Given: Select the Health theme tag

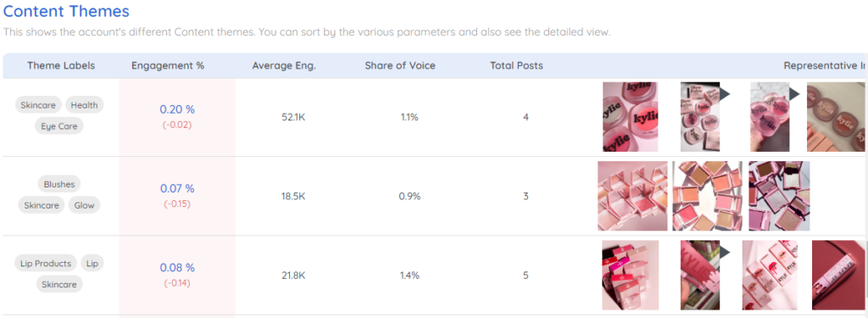Looking at the screenshot, I should (85, 104).
